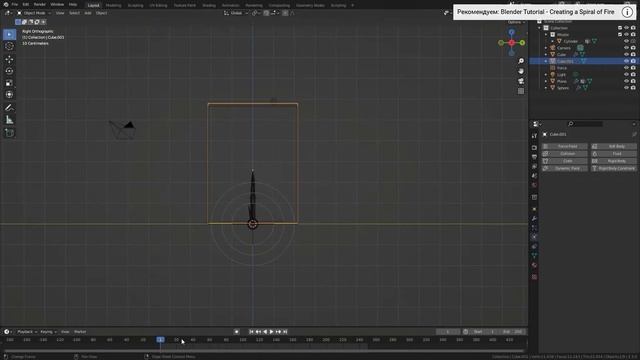Open the Material properties tab
This screenshot has height=360, width=640.
point(534,265)
